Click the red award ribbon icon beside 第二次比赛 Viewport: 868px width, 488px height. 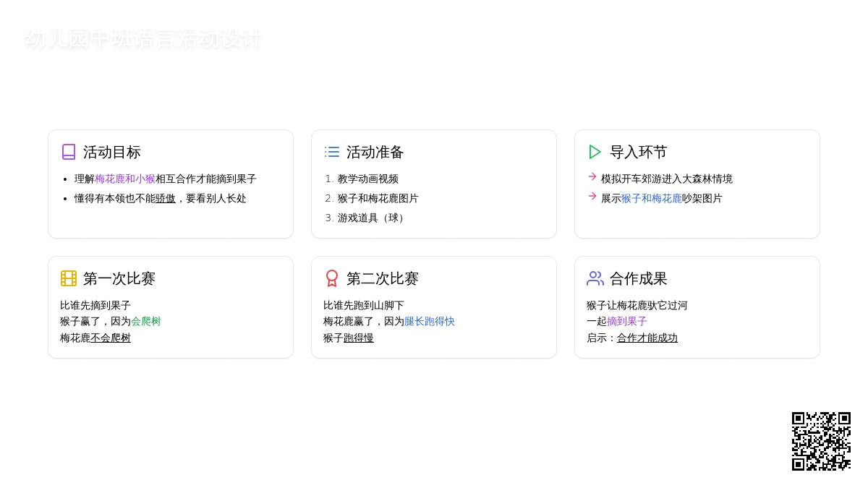(332, 278)
